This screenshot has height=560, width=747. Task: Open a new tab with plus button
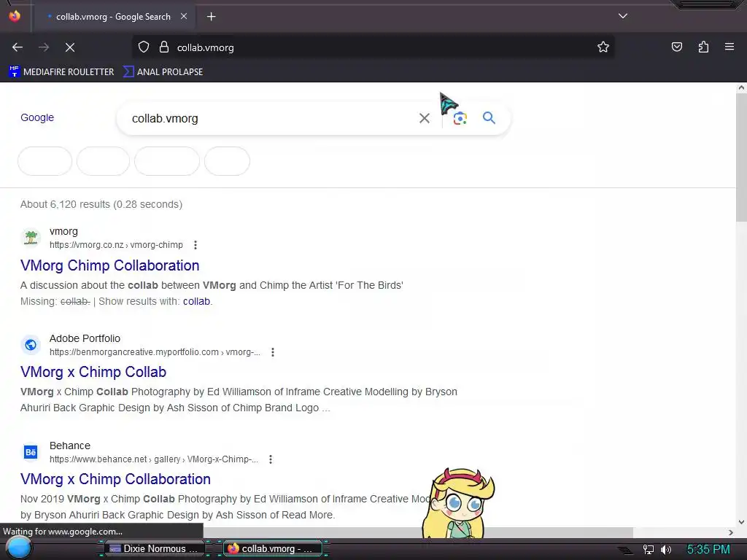[x=212, y=17]
